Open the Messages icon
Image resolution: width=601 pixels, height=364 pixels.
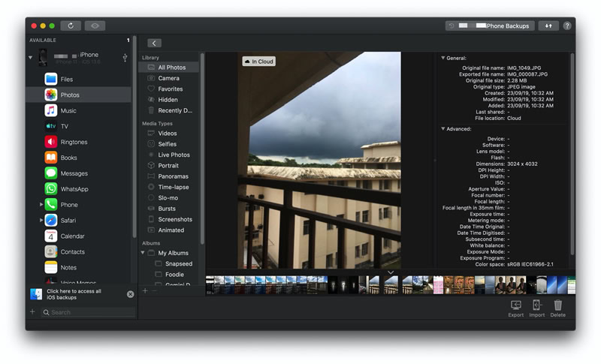coord(50,173)
